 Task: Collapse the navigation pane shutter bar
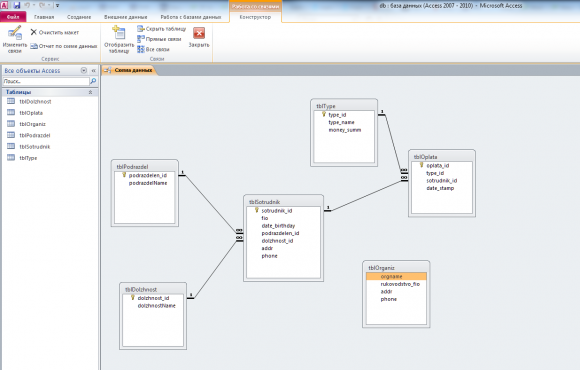(94, 70)
